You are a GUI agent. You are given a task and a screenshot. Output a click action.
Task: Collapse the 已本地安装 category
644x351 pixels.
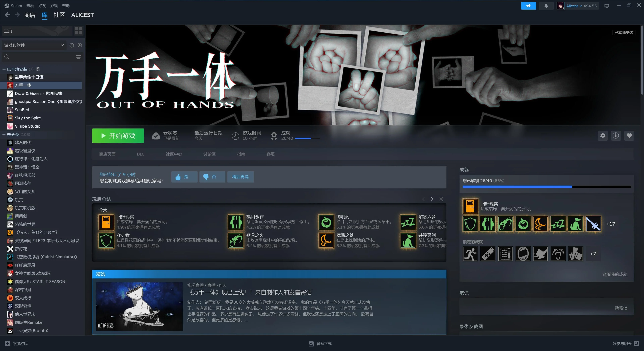4,69
